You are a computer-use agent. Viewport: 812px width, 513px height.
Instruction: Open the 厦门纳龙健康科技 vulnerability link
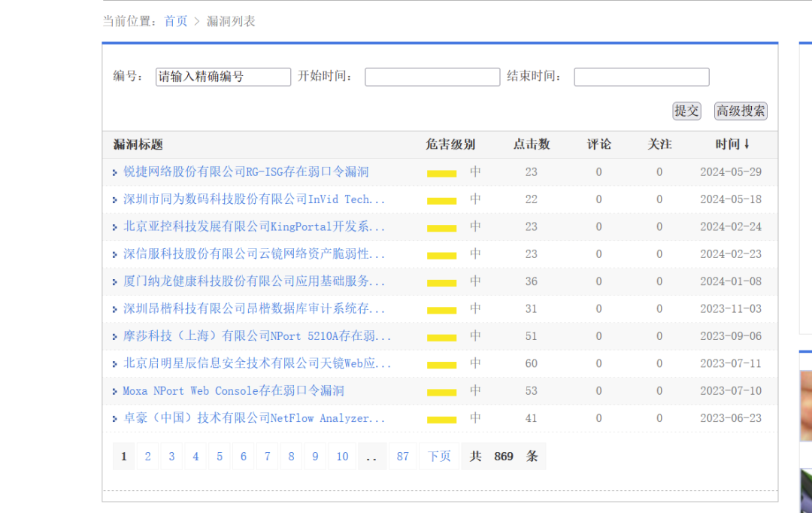[x=254, y=281]
